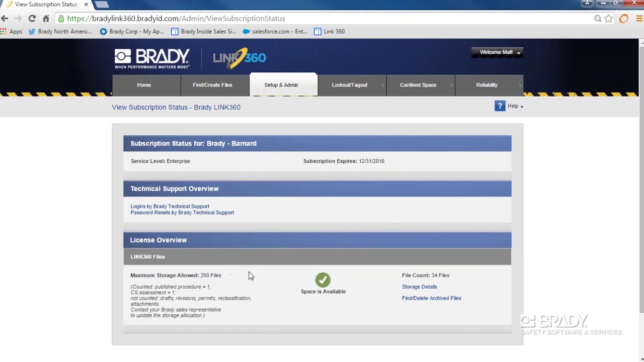
Task: Click the Chrome user profile icon in the title bar
Action: [587, 3]
